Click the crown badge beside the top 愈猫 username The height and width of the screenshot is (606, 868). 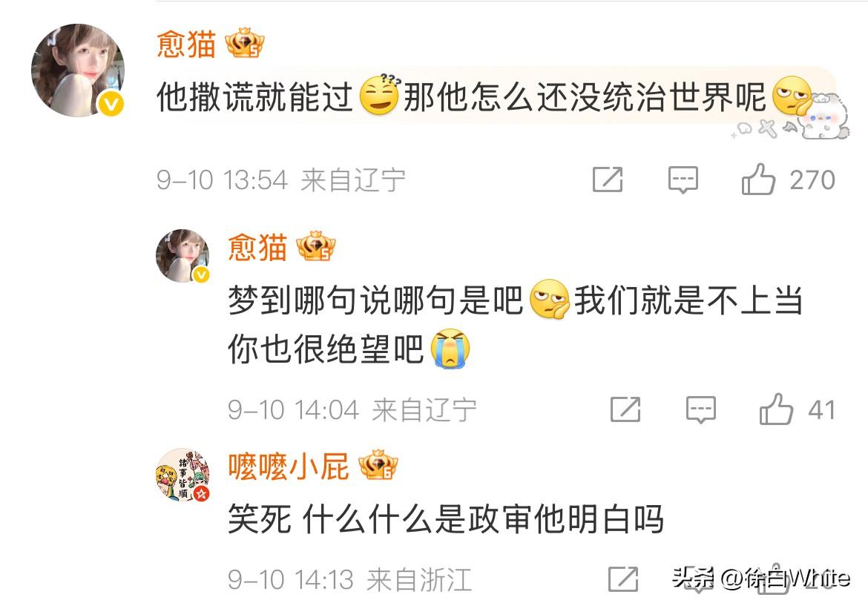[x=244, y=43]
